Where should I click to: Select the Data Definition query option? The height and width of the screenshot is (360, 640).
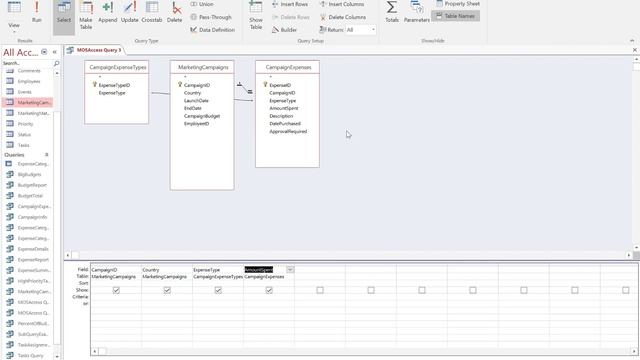[213, 30]
